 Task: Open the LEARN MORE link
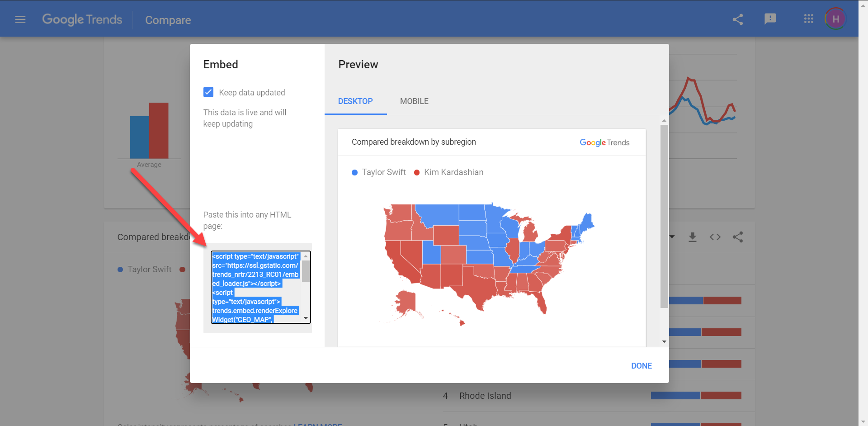click(x=318, y=424)
